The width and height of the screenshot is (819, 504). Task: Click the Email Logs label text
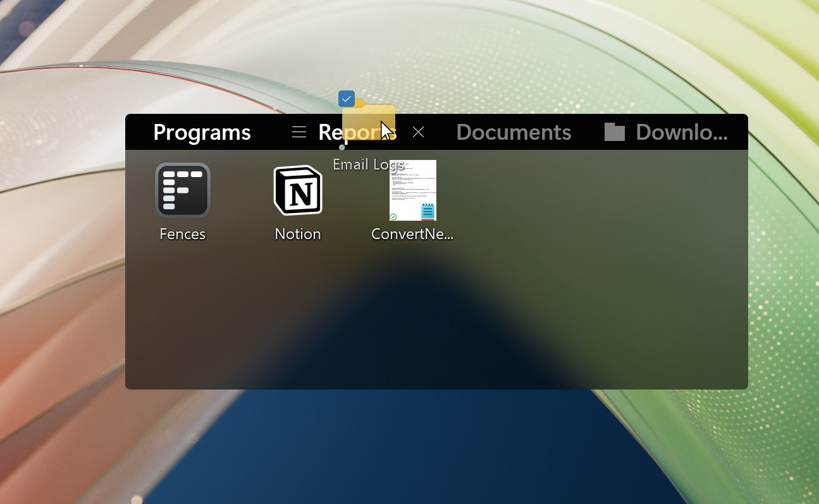click(369, 164)
